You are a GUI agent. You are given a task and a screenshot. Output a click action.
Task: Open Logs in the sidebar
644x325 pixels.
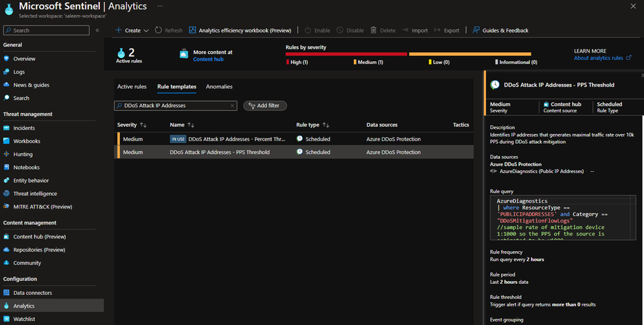point(19,72)
